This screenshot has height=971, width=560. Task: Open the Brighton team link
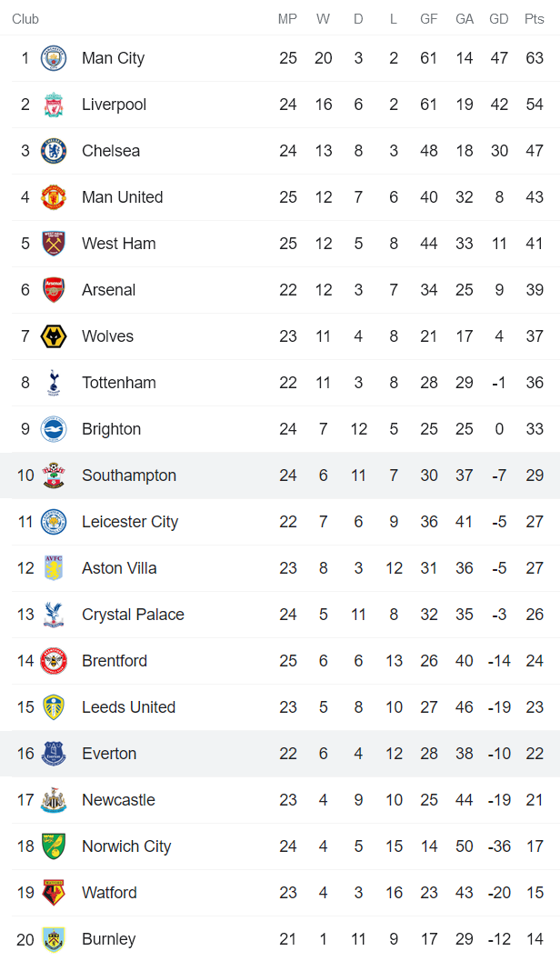click(111, 429)
